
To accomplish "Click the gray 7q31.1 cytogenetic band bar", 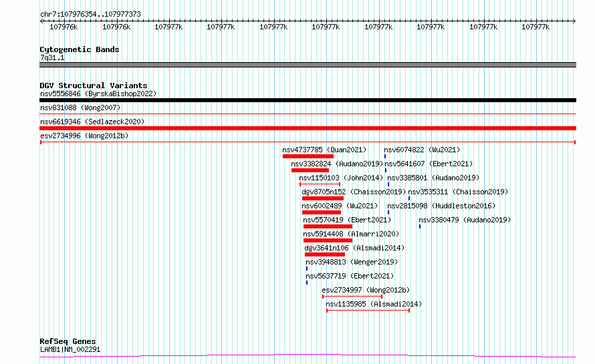I will 308,65.
